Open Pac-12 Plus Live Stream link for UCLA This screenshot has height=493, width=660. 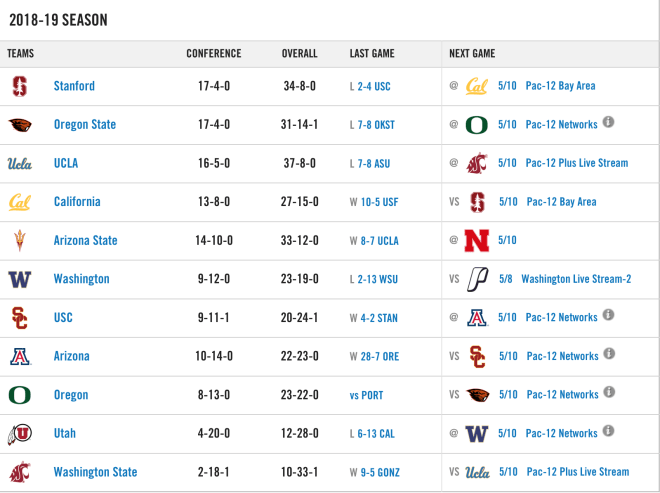click(x=577, y=163)
